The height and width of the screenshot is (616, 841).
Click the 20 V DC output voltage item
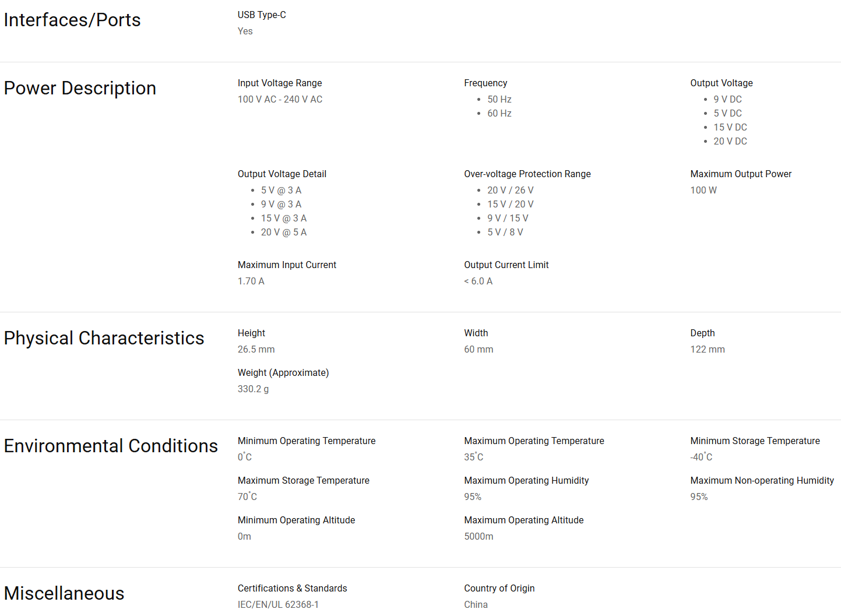click(730, 141)
